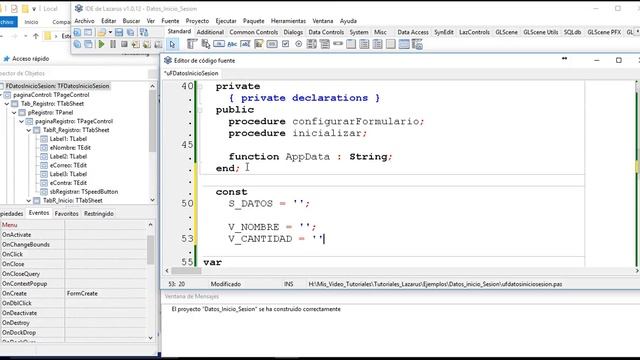
Task: Click the component tree vertical scrollbar thumb
Action: point(152,121)
